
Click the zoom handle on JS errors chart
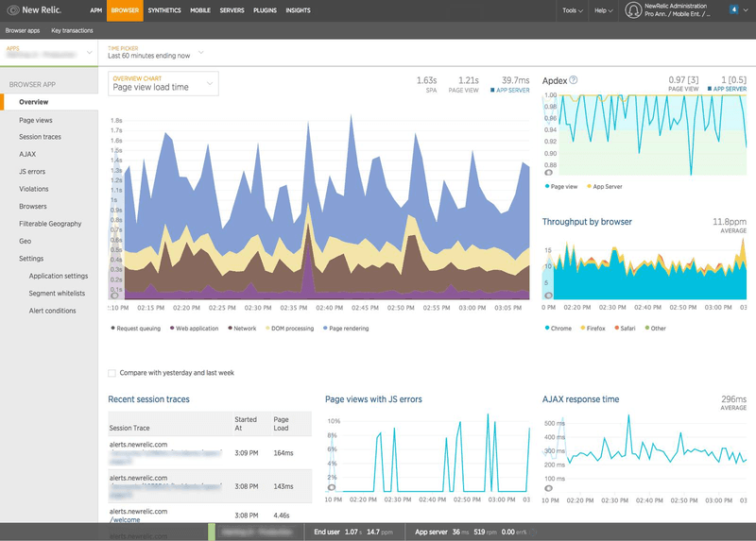coord(332,488)
